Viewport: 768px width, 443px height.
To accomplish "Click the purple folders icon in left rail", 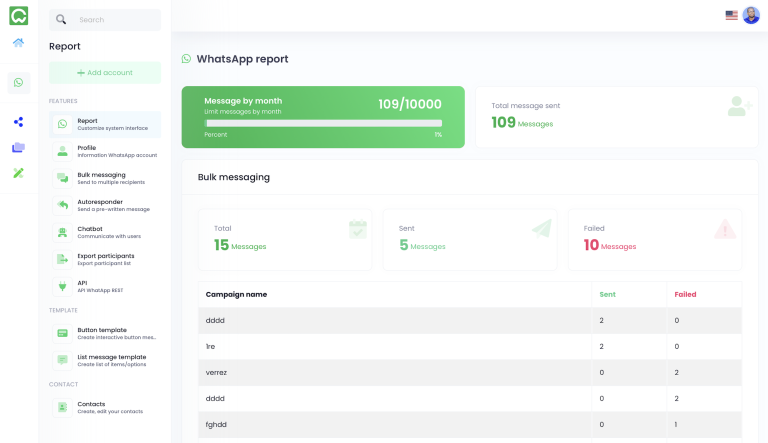I will pos(18,148).
